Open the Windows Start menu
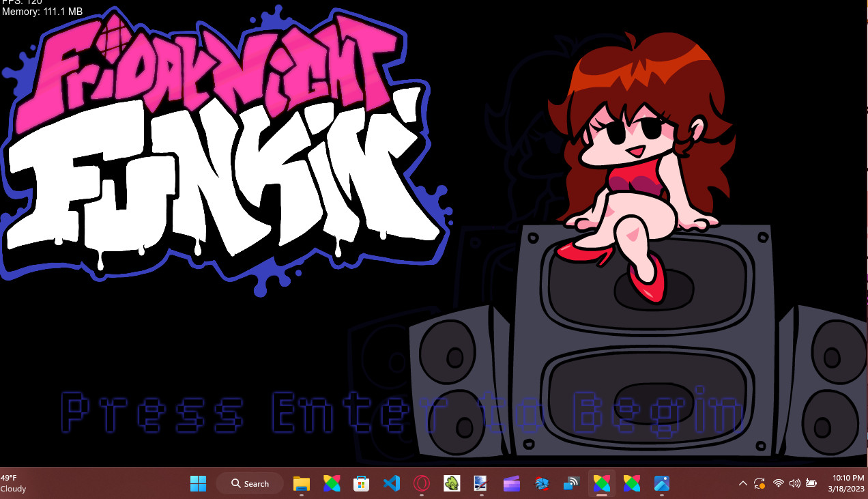The image size is (868, 499). pyautogui.click(x=198, y=483)
